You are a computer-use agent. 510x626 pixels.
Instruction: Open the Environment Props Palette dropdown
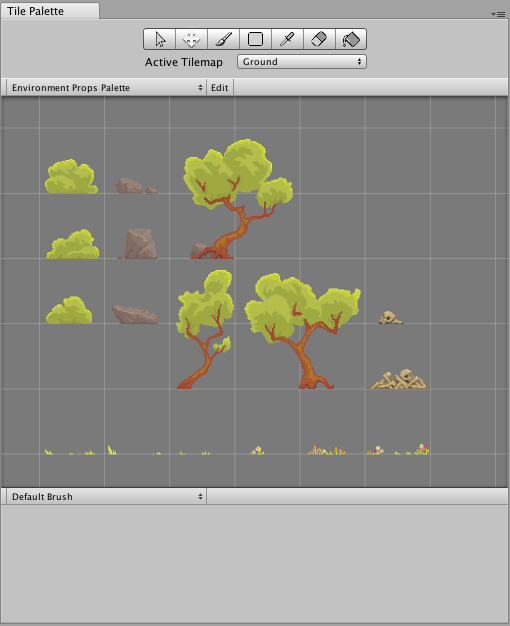point(107,87)
